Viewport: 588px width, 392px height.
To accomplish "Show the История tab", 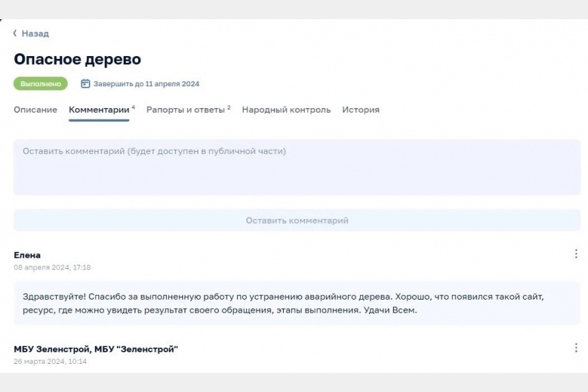I will [x=361, y=110].
